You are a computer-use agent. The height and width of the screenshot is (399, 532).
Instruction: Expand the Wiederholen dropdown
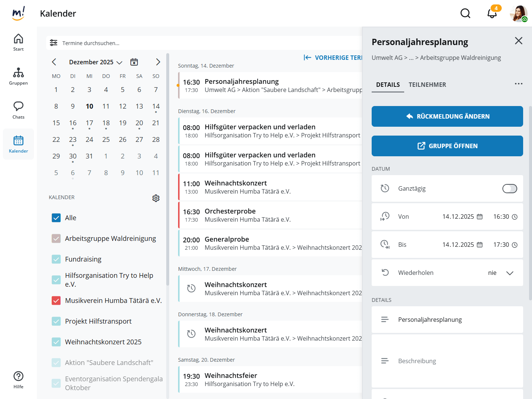click(x=509, y=273)
